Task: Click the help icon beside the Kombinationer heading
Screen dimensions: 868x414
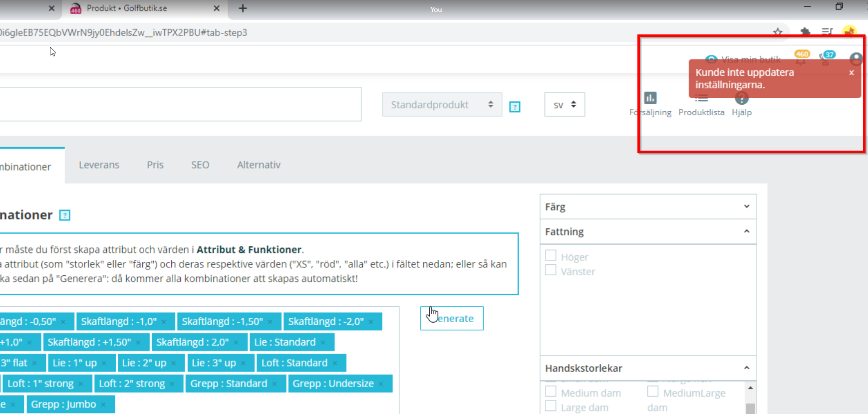Action: pos(65,215)
